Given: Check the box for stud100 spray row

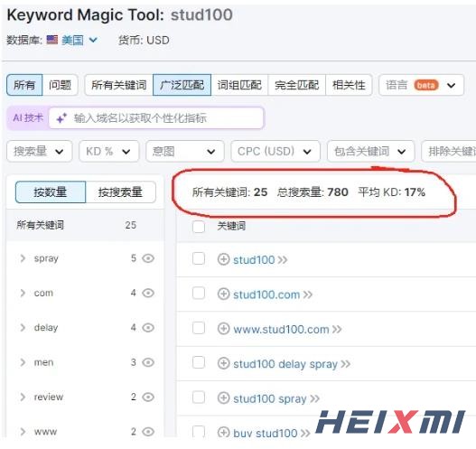Looking at the screenshot, I should point(199,398).
